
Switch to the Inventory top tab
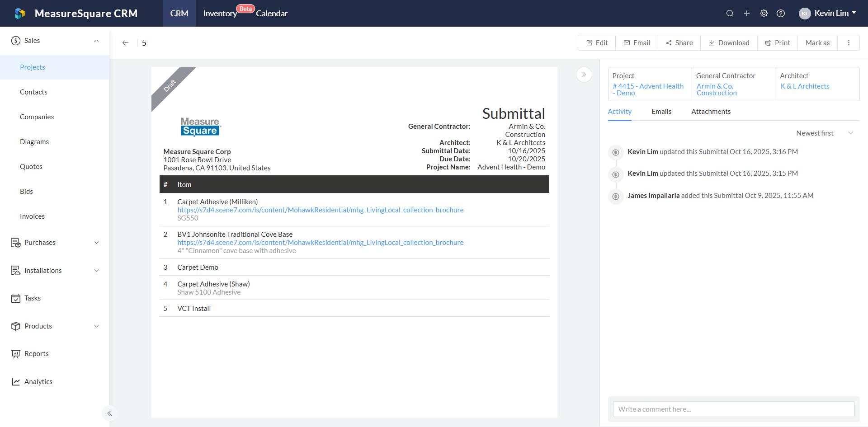point(220,14)
